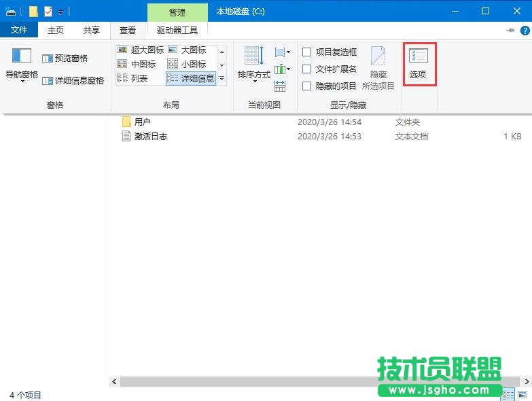Click the Navigation pane (导航窗格) icon

(x=22, y=56)
